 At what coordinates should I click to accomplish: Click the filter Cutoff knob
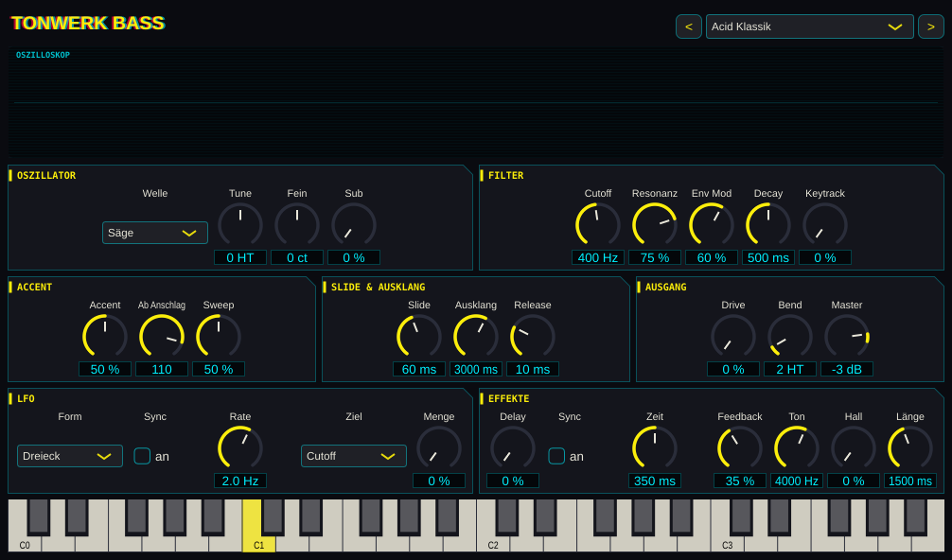(598, 225)
